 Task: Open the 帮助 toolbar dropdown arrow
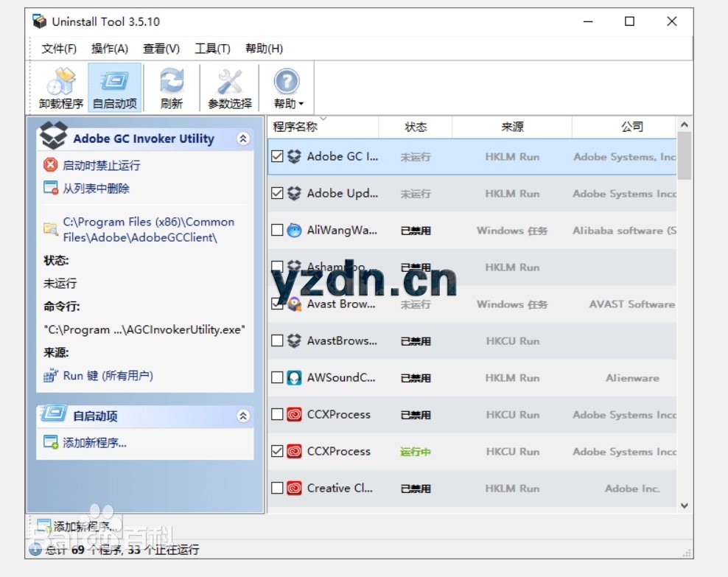coord(301,103)
